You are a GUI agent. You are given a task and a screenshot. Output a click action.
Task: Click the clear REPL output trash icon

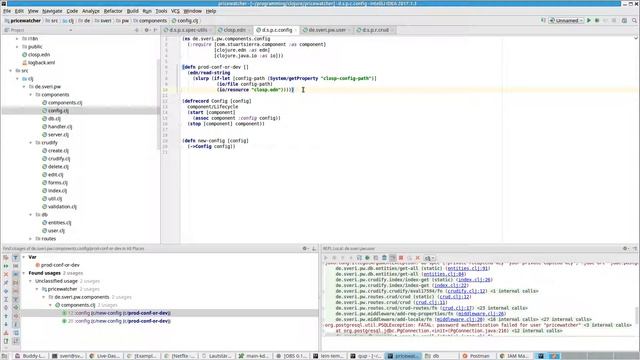tap(384, 258)
